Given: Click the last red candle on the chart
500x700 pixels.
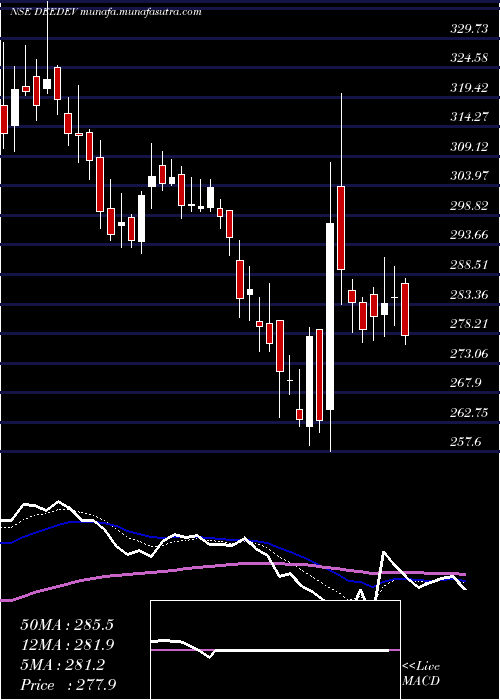Looking at the screenshot, I should [x=405, y=309].
